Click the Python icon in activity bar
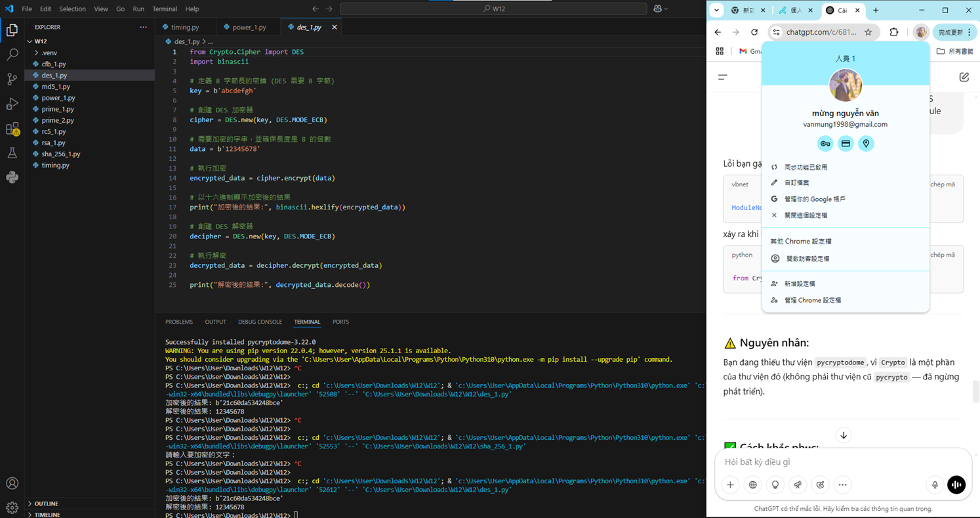 point(12,177)
